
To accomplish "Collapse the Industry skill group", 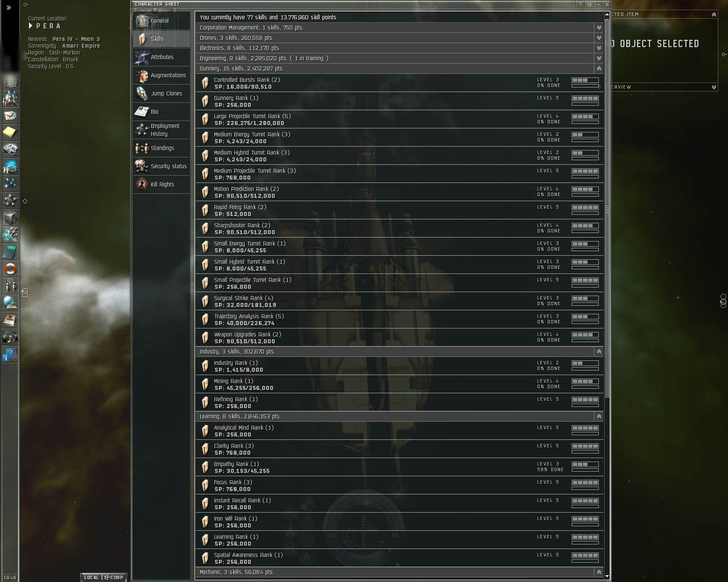I will point(599,351).
